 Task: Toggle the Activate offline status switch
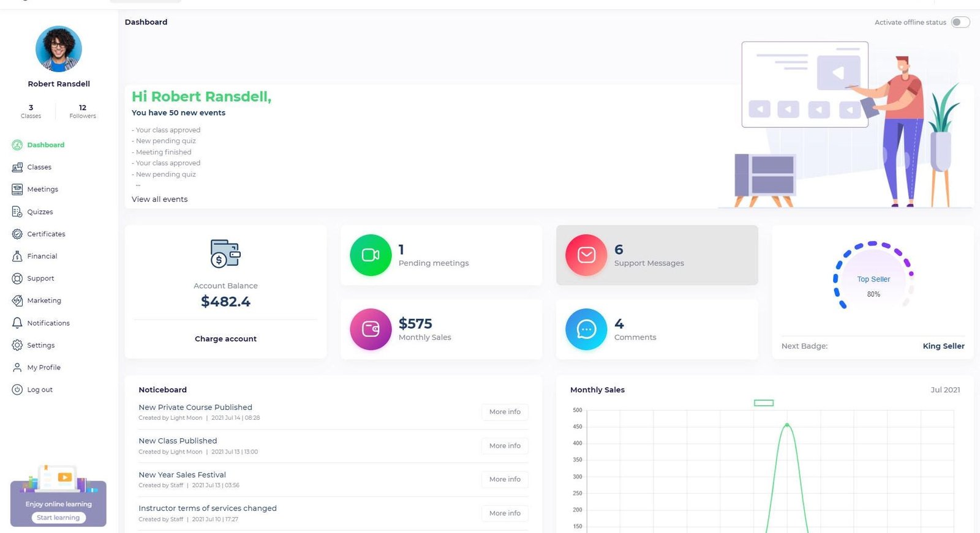pos(960,23)
